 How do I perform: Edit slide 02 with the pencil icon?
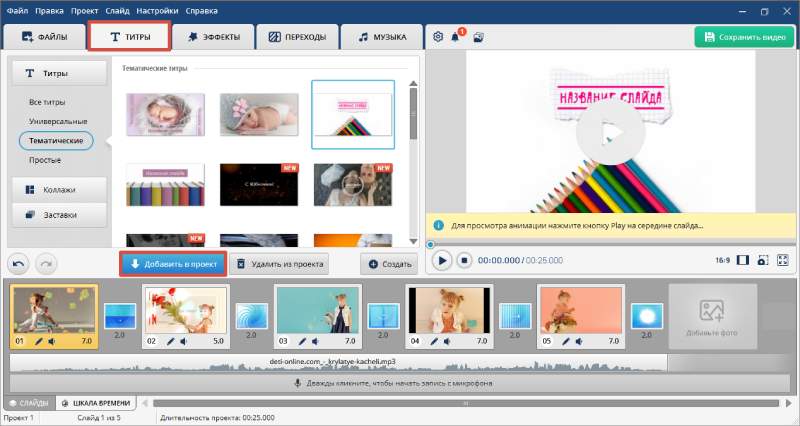(170, 341)
